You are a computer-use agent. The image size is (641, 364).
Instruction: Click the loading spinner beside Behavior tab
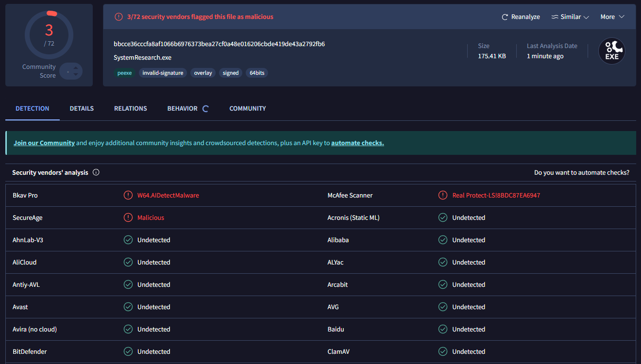click(205, 109)
